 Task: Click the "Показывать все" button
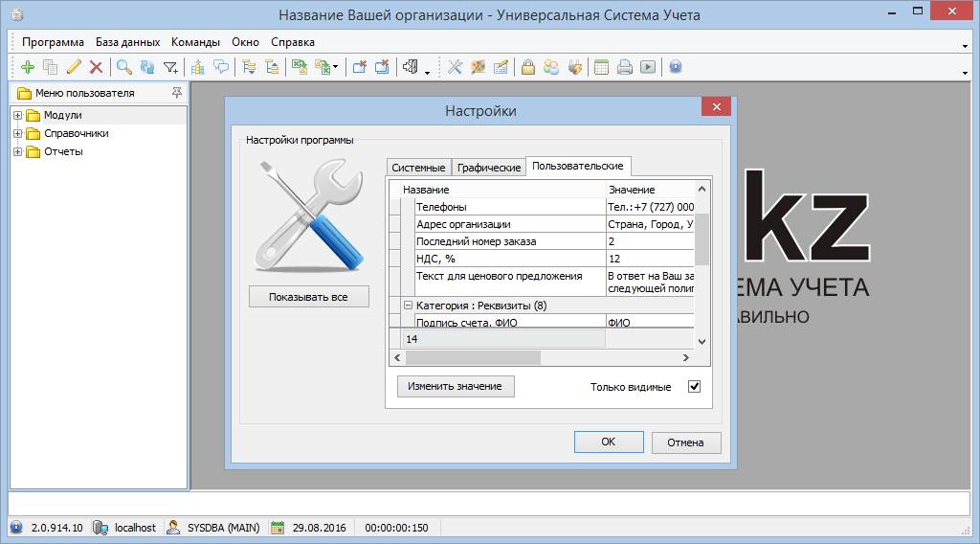tap(308, 297)
